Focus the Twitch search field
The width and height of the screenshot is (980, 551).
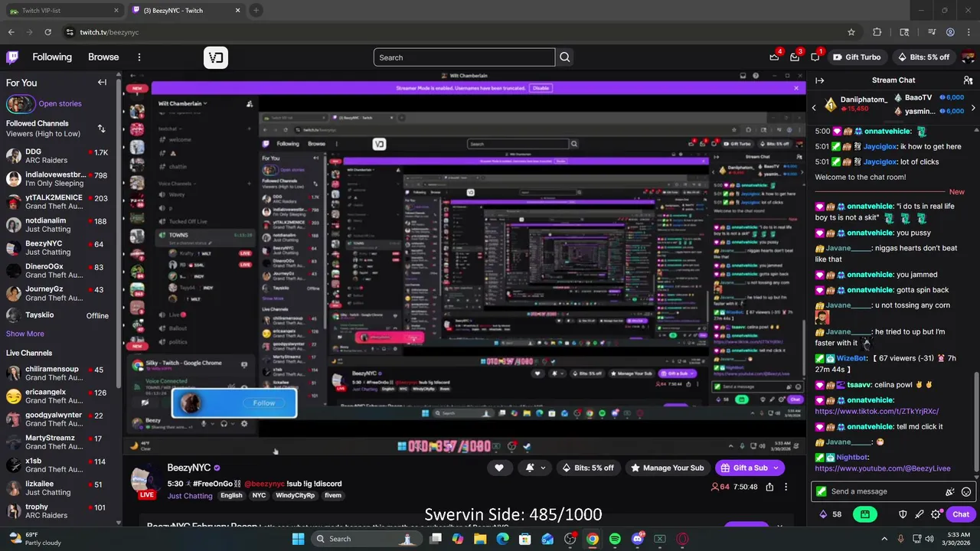click(465, 57)
